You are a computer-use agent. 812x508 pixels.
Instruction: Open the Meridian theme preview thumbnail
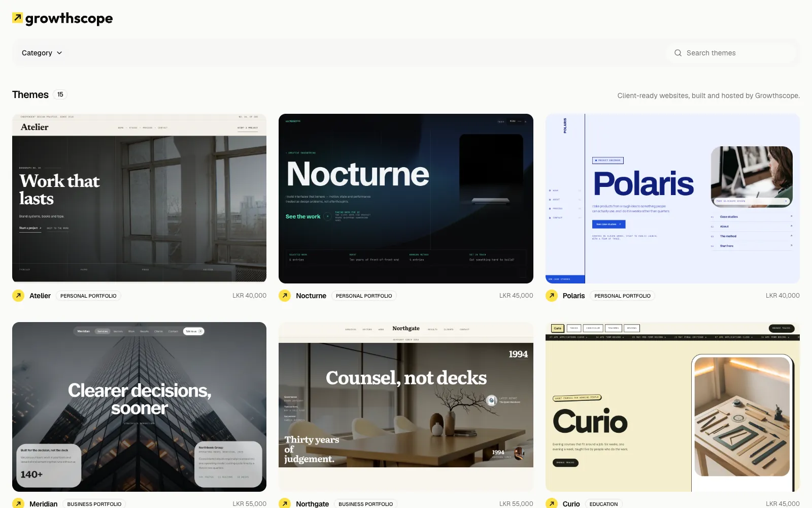[x=139, y=406]
